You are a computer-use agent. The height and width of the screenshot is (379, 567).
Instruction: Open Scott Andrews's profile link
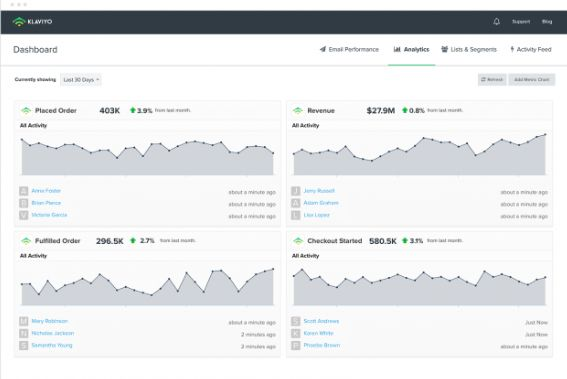(321, 321)
